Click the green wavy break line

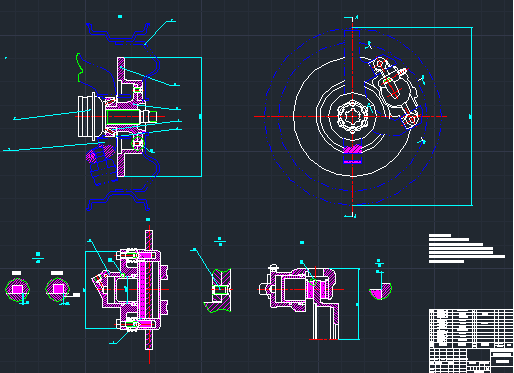[79, 67]
